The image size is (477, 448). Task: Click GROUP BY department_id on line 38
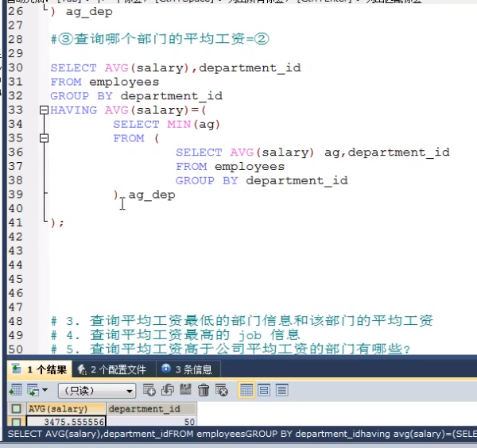pyautogui.click(x=262, y=181)
